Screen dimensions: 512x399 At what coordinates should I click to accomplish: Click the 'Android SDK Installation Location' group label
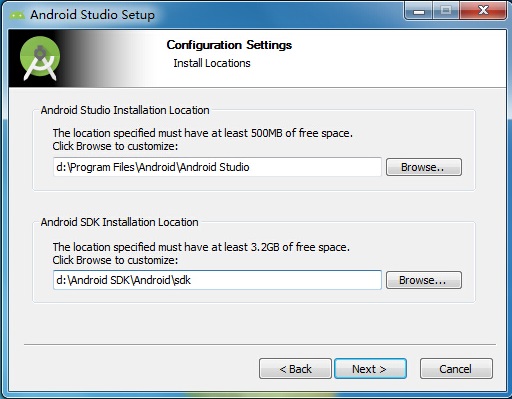point(119,222)
